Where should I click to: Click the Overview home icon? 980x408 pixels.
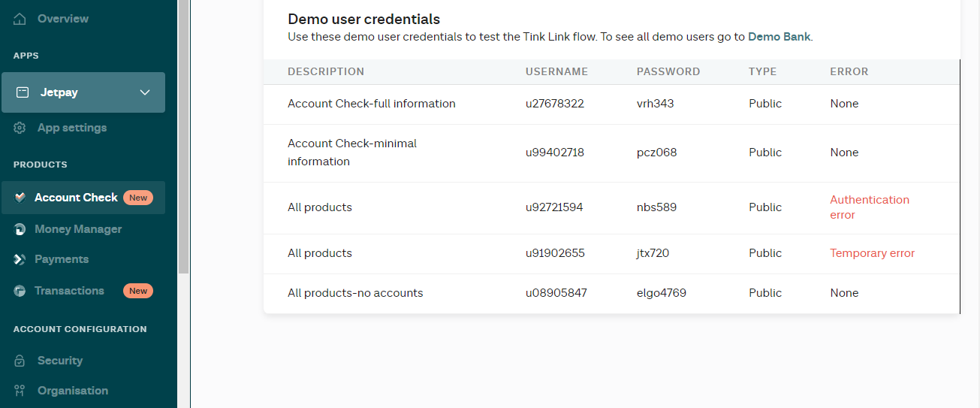pos(20,19)
